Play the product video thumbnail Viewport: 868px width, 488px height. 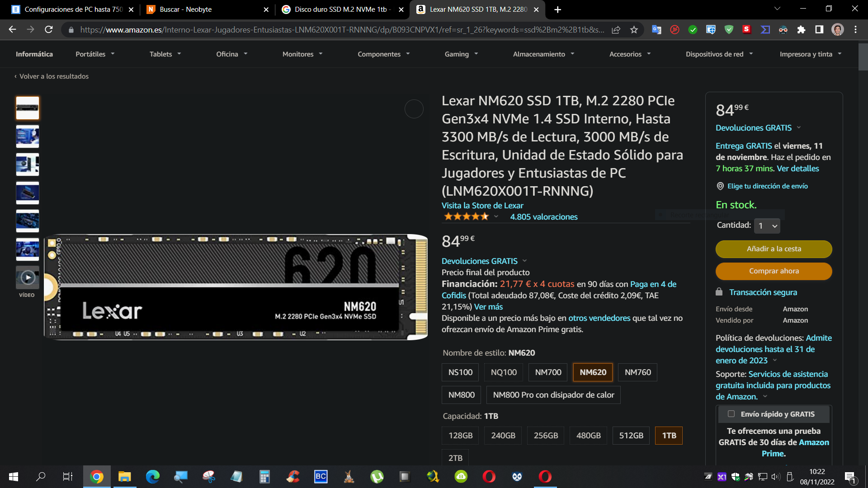pos(28,277)
